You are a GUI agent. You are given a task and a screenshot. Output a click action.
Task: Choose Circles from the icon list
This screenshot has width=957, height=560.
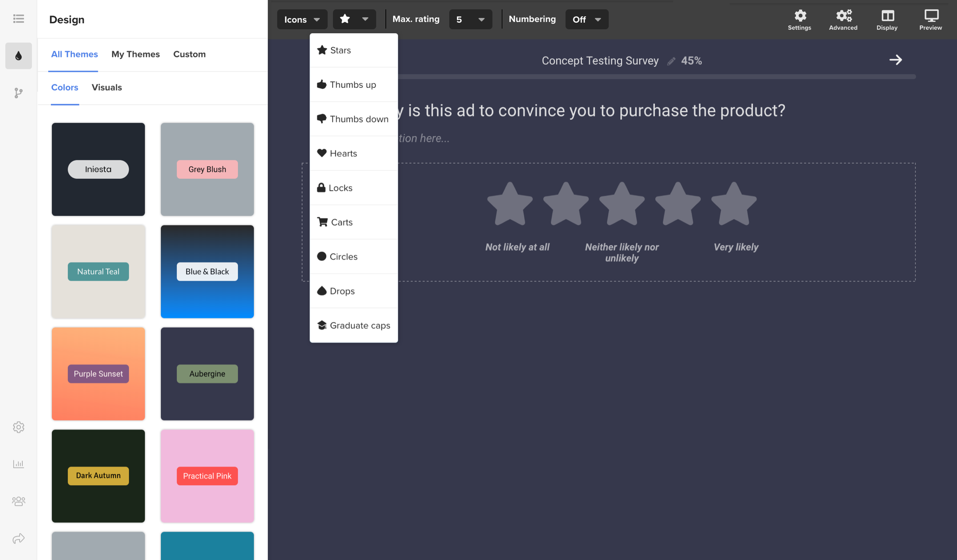[353, 257]
